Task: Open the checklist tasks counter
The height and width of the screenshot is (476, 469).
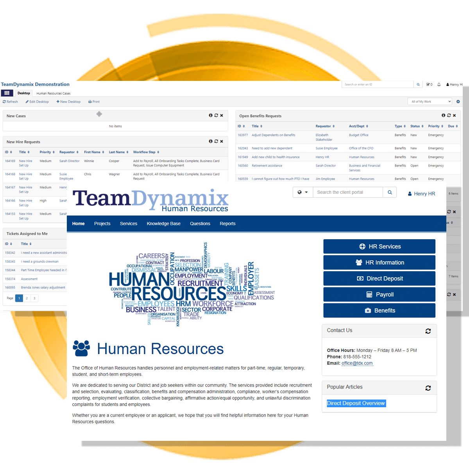Action: pos(429,84)
